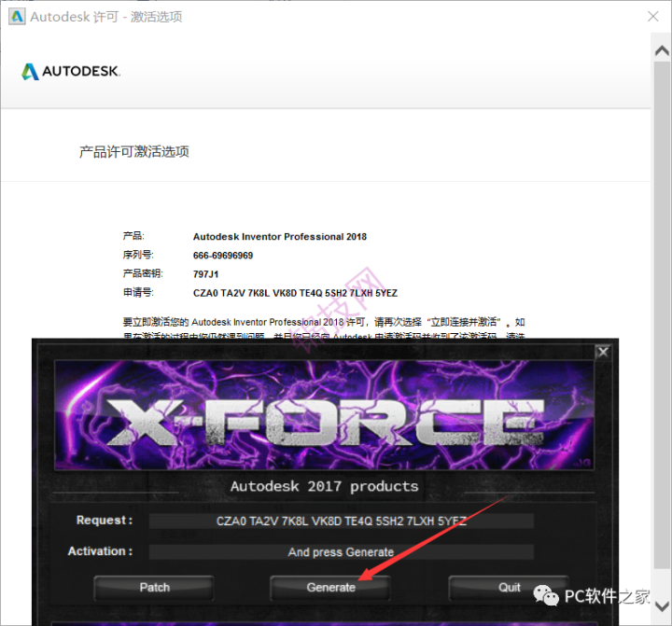The image size is (672, 626).
Task: Click the Autodesk logo in header
Action: pyautogui.click(x=71, y=72)
